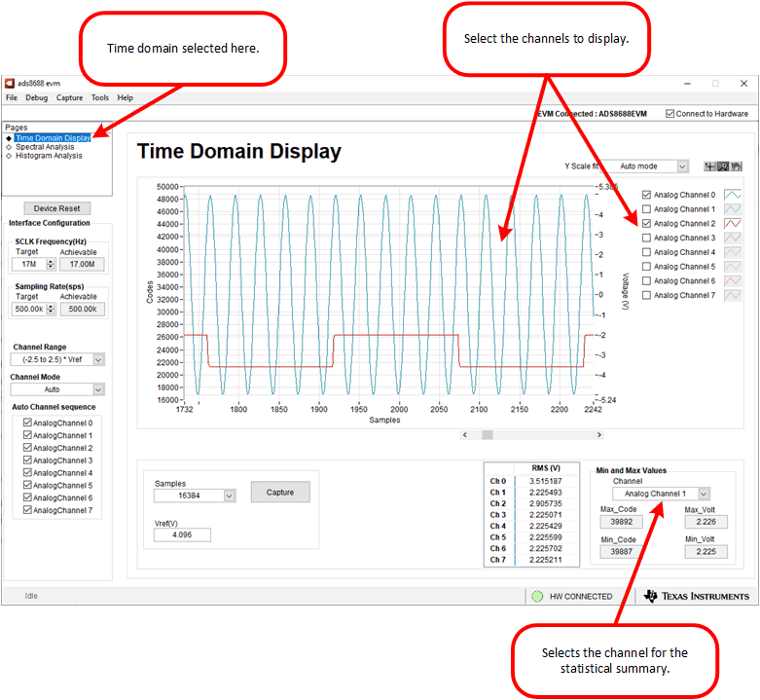Click the green HW CONNECTED indicator
Viewport: 760px width, 700px height.
536,596
